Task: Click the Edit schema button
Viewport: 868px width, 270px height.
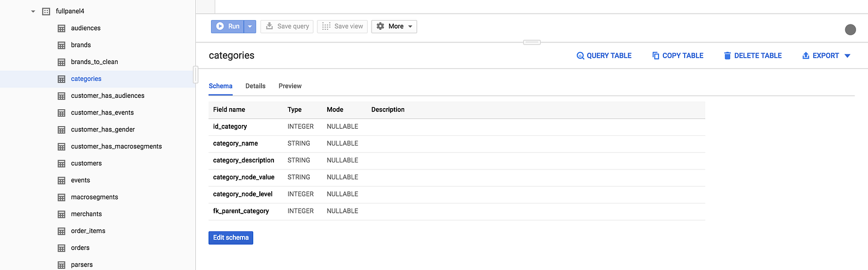Action: point(231,237)
